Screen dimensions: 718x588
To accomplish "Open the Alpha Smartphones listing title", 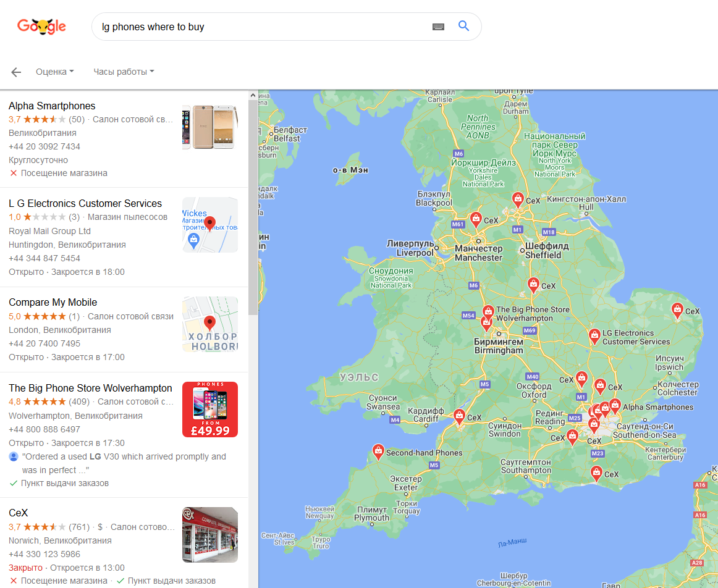I will pyautogui.click(x=52, y=106).
